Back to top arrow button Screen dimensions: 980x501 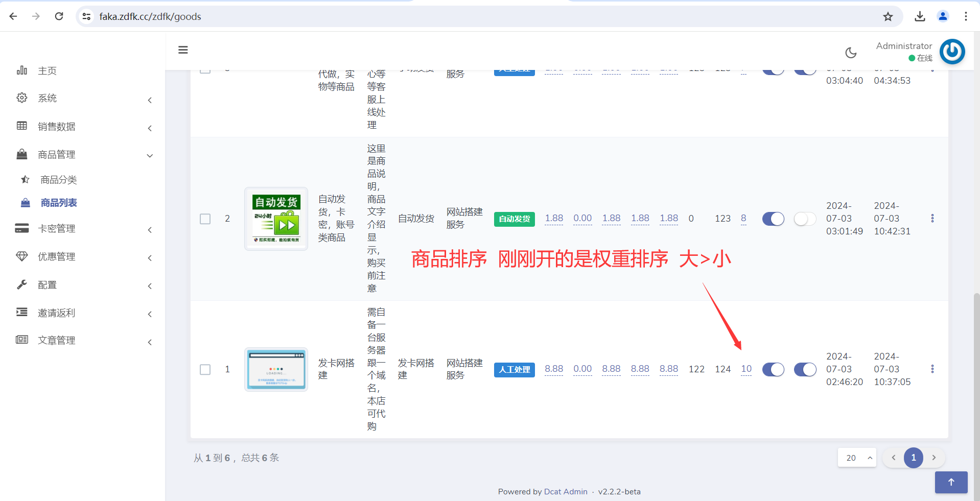pos(951,482)
